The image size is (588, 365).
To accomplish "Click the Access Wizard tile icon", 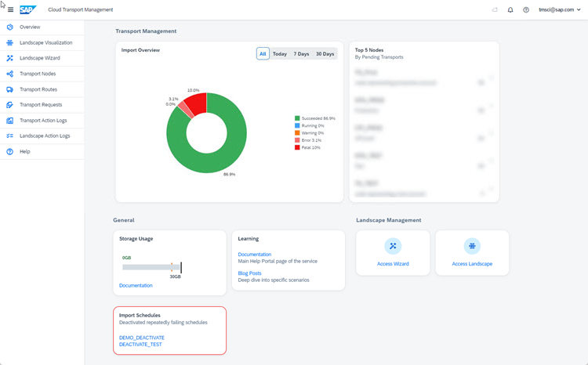I will point(393,246).
